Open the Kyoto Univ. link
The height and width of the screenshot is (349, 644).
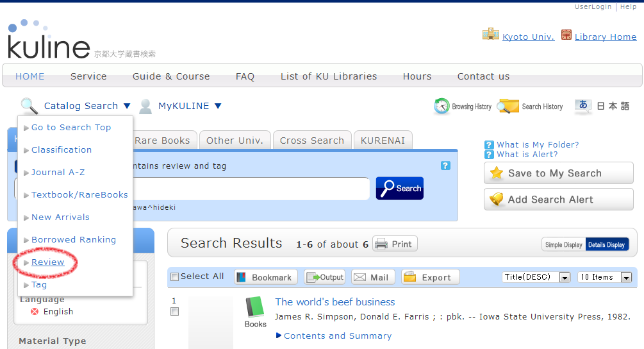[529, 37]
